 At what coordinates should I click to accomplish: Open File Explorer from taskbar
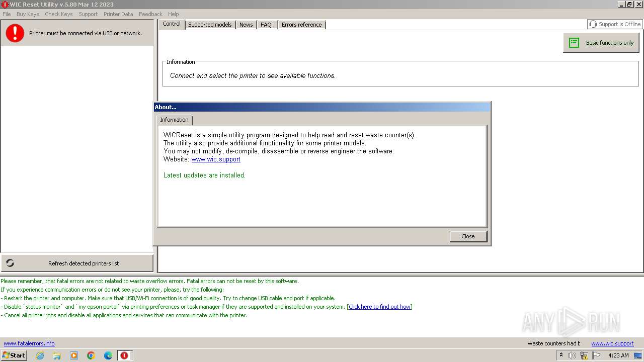pyautogui.click(x=57, y=355)
